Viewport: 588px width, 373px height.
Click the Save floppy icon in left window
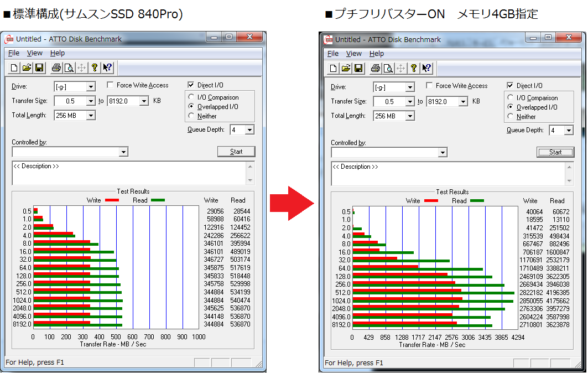coord(39,68)
